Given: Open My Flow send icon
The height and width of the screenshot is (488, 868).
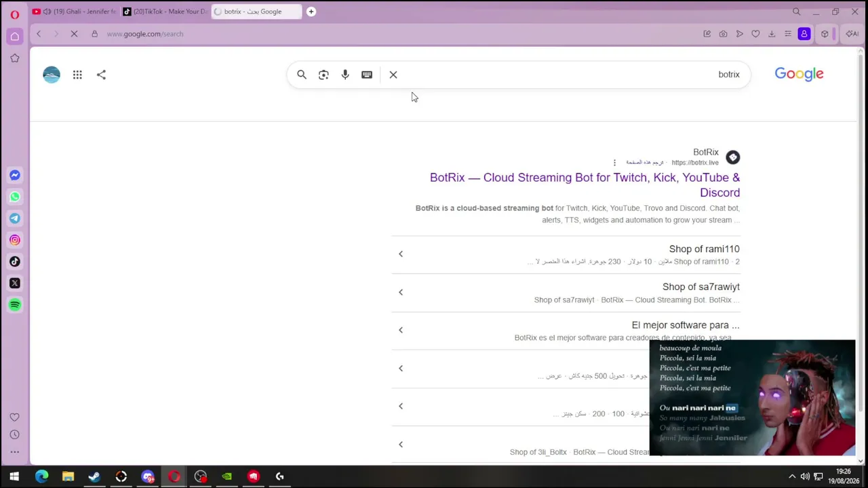Looking at the screenshot, I should pyautogui.click(x=739, y=34).
